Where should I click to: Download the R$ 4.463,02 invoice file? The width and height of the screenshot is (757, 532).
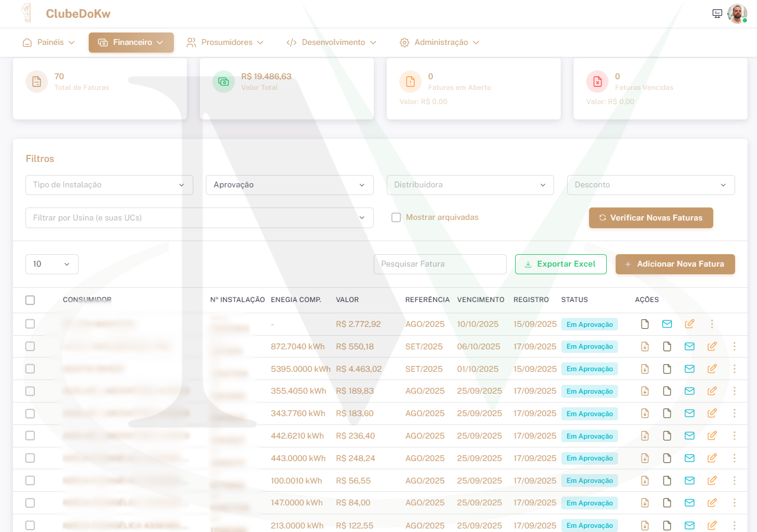pos(645,369)
